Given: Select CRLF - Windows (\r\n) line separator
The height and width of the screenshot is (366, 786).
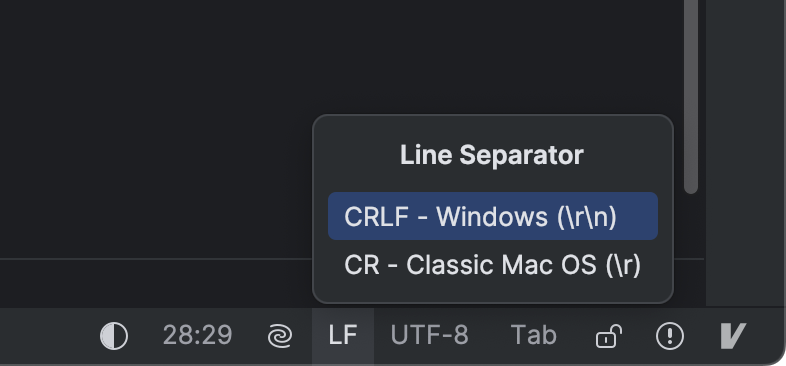Looking at the screenshot, I should click(x=493, y=216).
